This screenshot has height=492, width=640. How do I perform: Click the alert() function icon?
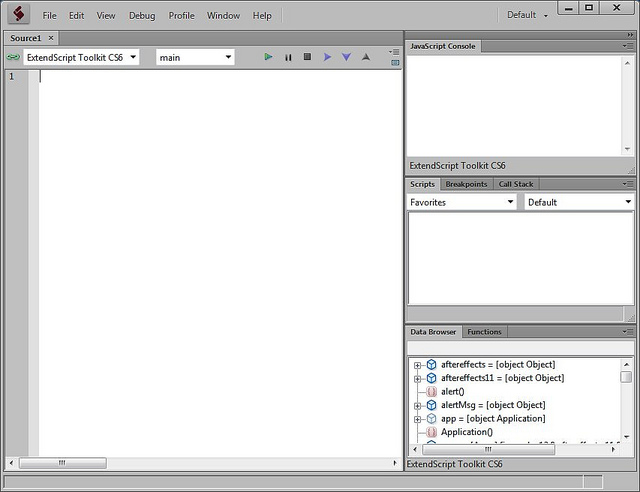431,392
